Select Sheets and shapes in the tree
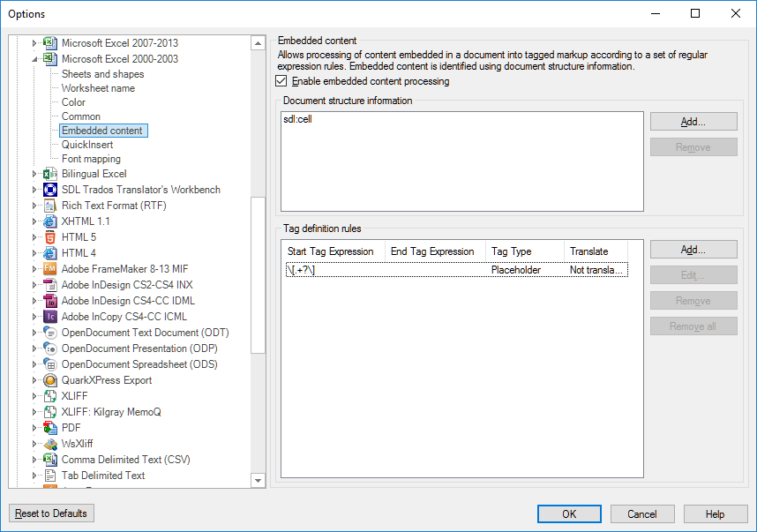This screenshot has height=532, width=757. click(x=103, y=74)
